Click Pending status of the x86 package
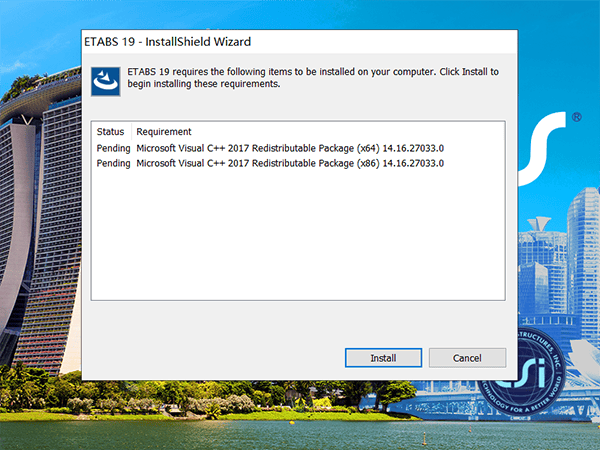Image resolution: width=600 pixels, height=450 pixels. tap(112, 163)
